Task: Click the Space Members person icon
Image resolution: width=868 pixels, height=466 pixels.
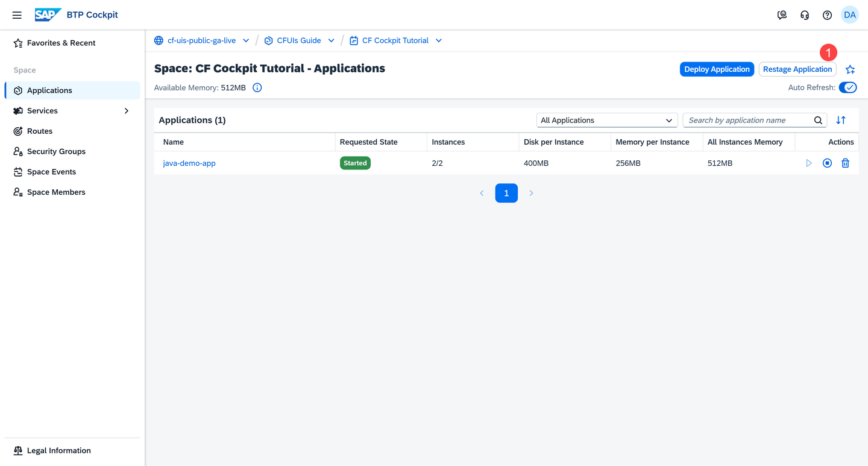Action: coord(18,192)
